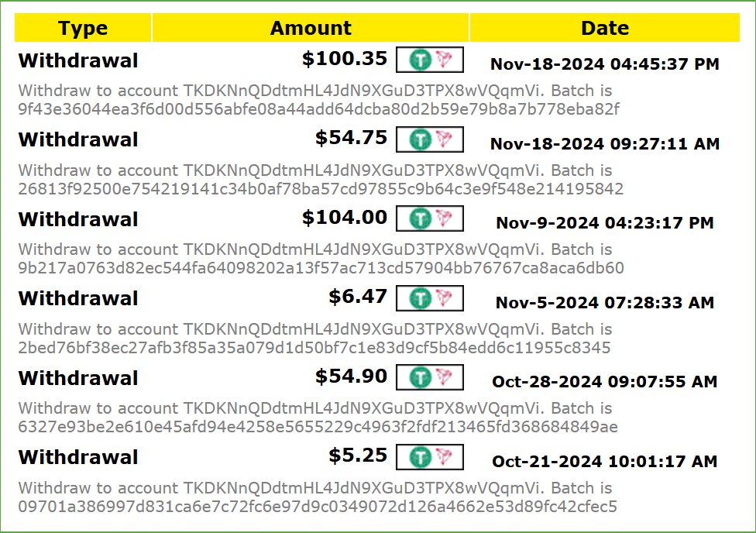Viewport: 756px width, 533px height.
Task: Click the Withdrawal label for the $5.25 row
Action: [78, 457]
